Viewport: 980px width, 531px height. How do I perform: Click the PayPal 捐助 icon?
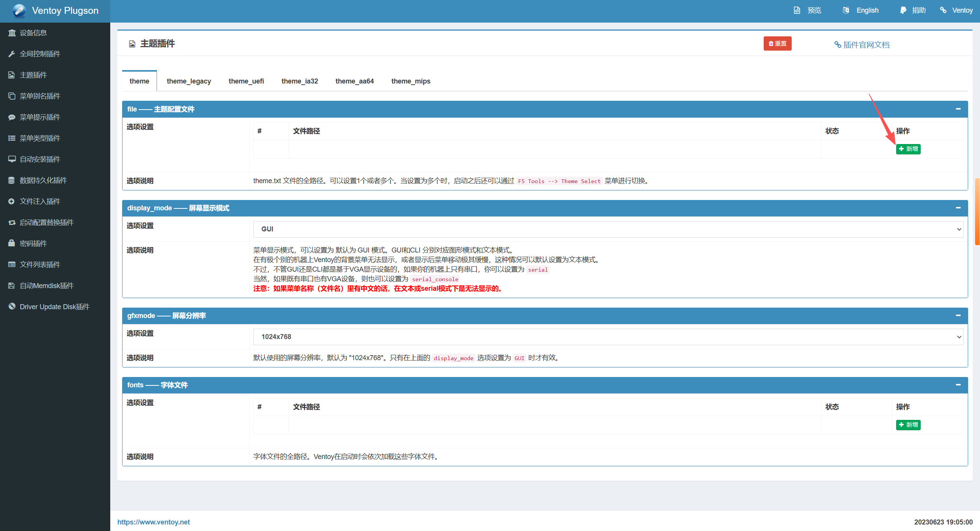(903, 10)
